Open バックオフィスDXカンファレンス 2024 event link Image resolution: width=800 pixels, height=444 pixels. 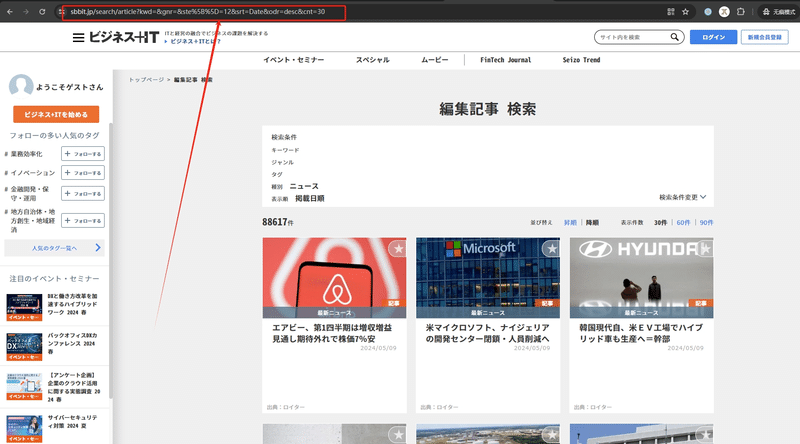coord(72,343)
